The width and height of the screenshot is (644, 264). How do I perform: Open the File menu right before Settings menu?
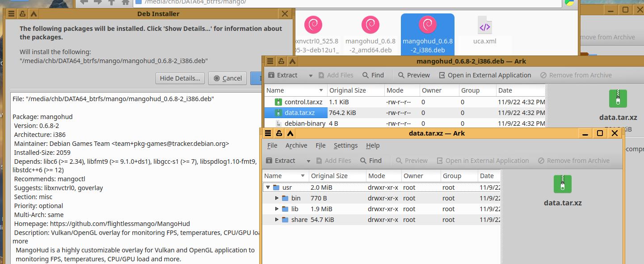click(320, 145)
